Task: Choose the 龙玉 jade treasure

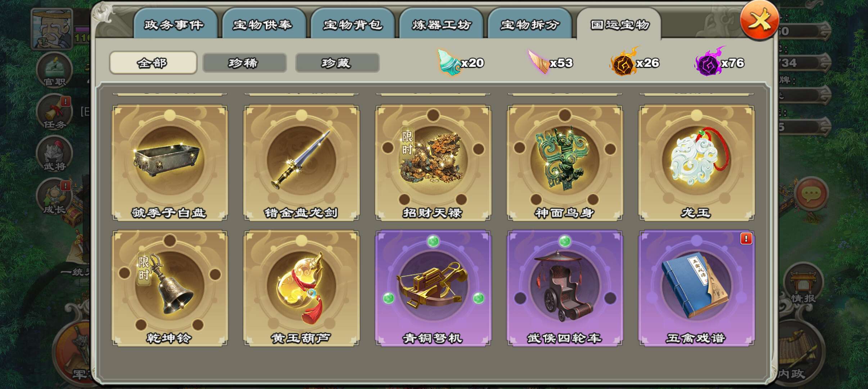Action: (x=696, y=163)
